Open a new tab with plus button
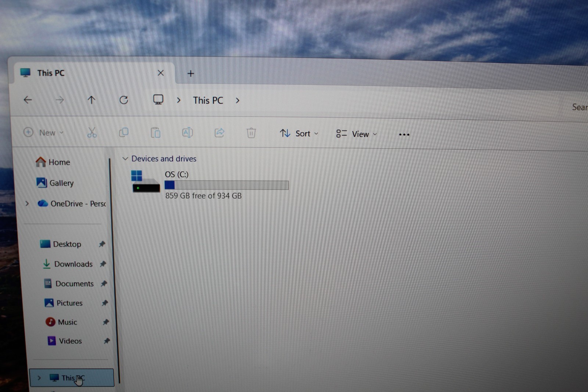The width and height of the screenshot is (588, 392). click(x=190, y=74)
